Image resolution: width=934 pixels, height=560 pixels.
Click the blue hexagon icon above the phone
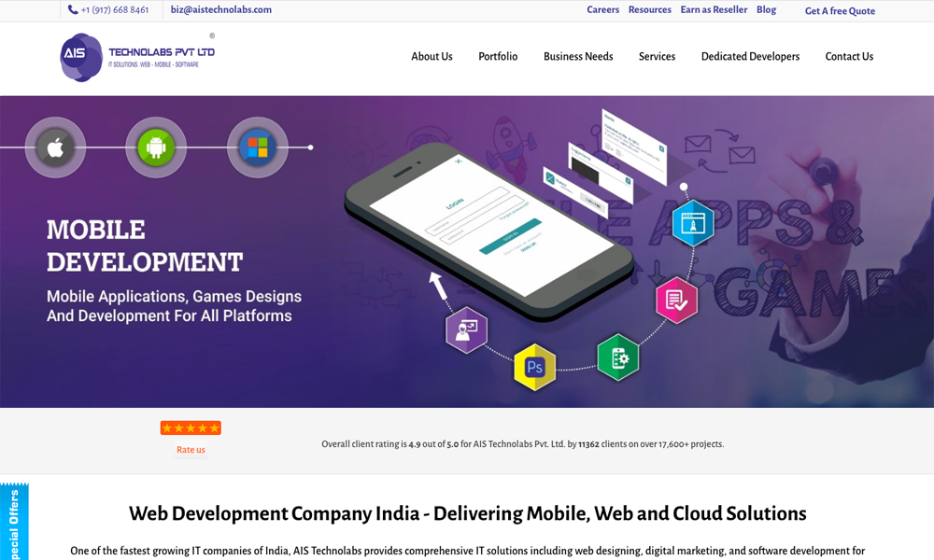tap(693, 223)
